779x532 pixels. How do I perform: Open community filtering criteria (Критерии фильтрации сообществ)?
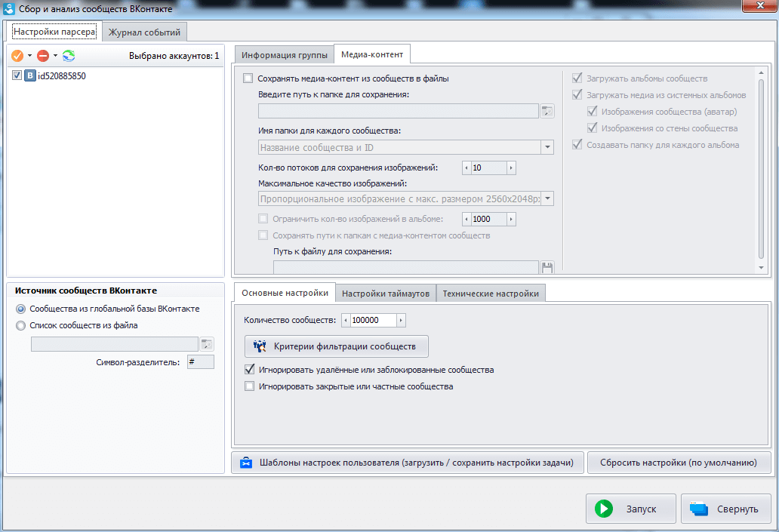pos(336,346)
